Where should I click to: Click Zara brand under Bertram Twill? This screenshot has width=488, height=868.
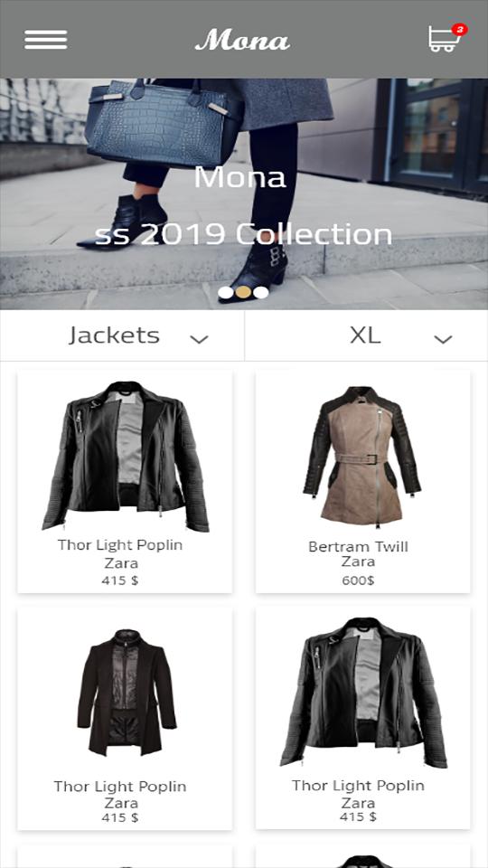click(x=358, y=561)
